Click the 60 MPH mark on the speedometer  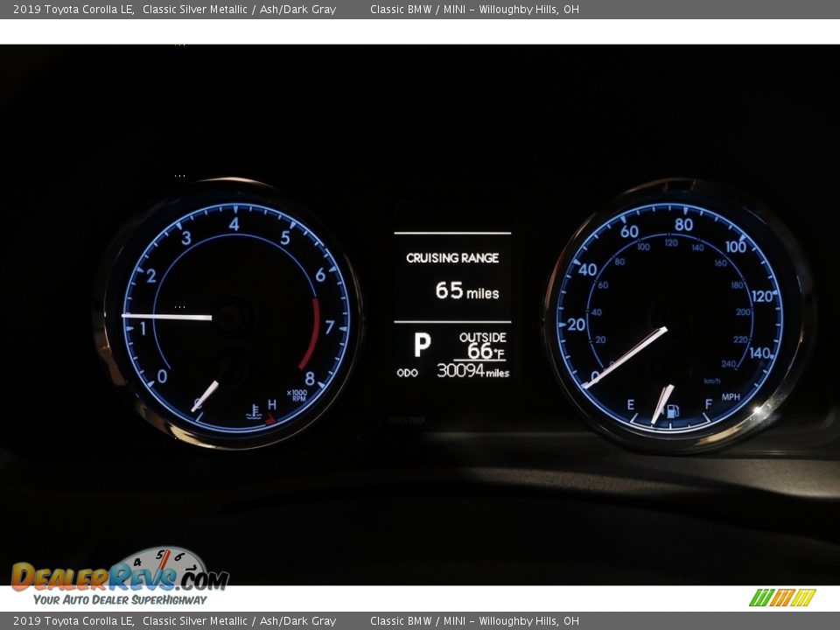tap(629, 231)
